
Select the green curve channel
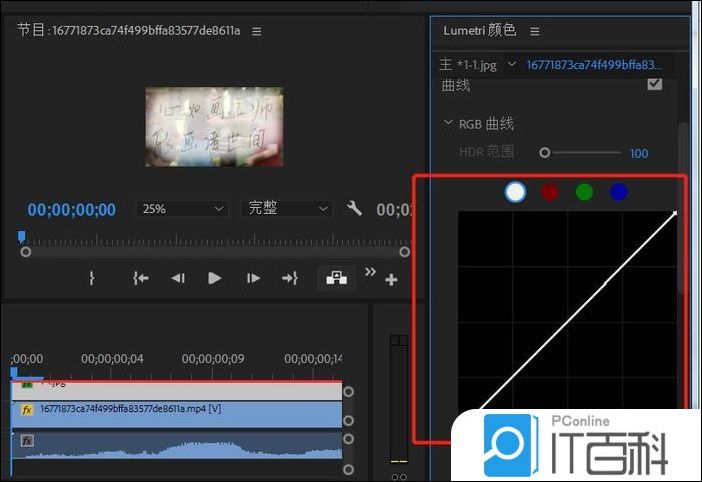coord(584,191)
